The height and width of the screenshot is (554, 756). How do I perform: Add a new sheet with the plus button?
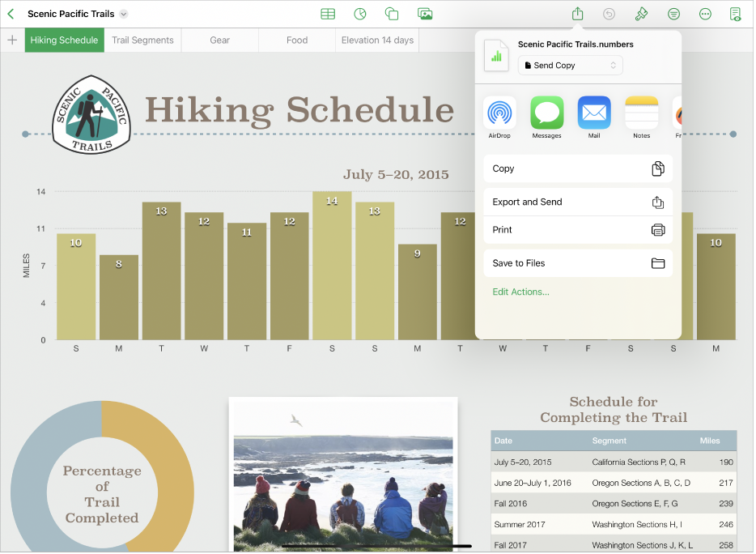12,40
